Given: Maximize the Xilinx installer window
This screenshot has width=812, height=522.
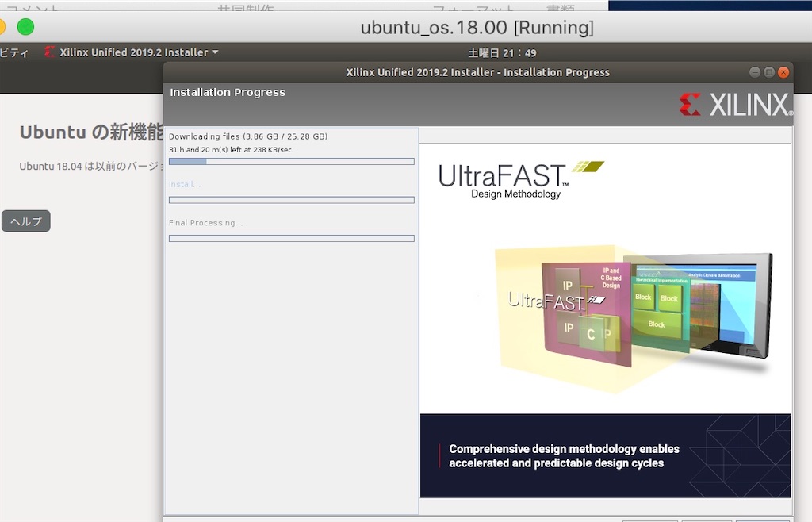Looking at the screenshot, I should coord(769,72).
